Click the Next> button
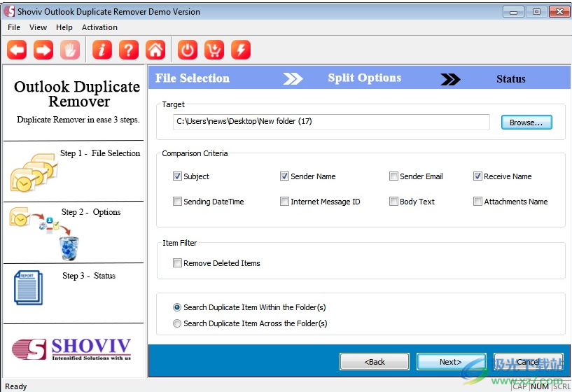The width and height of the screenshot is (572, 392). click(451, 362)
